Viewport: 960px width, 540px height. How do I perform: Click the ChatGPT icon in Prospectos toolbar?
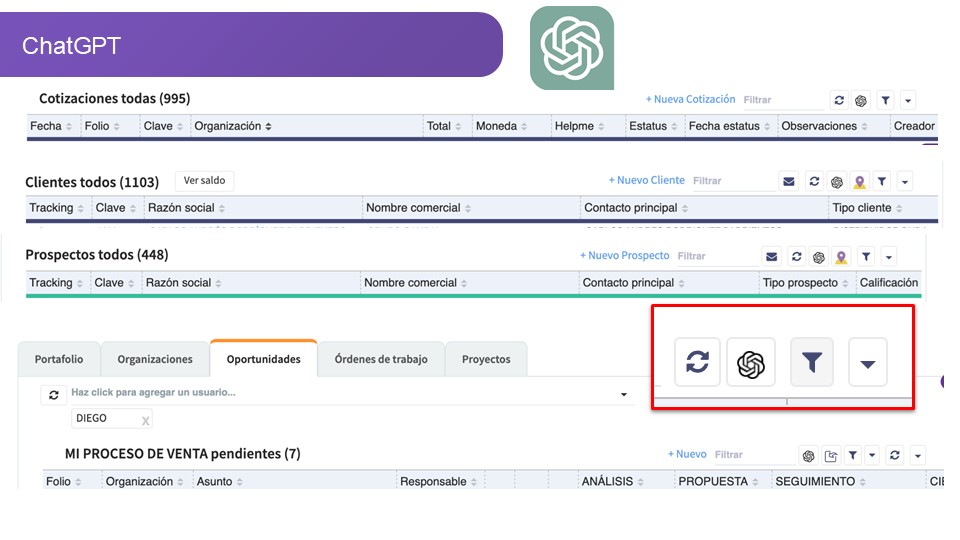pos(819,257)
